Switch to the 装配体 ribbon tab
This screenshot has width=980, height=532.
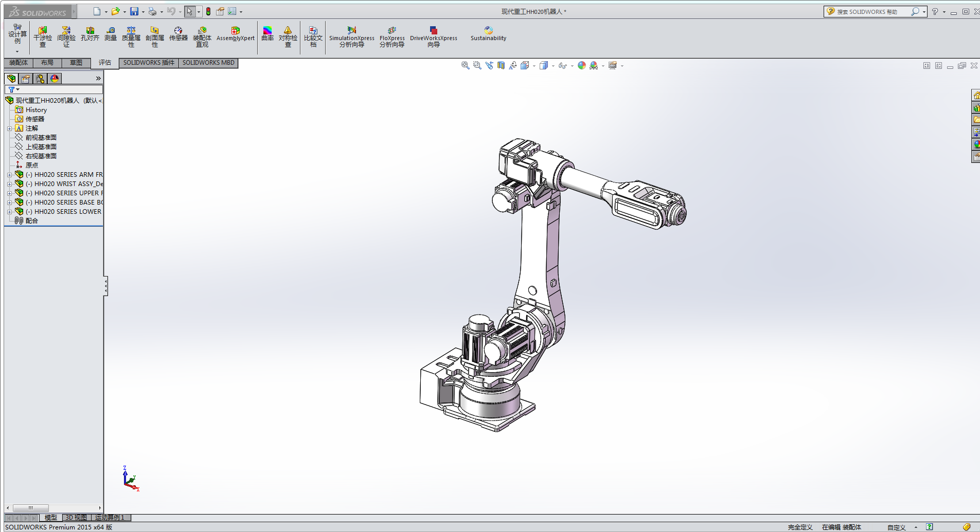pos(19,63)
